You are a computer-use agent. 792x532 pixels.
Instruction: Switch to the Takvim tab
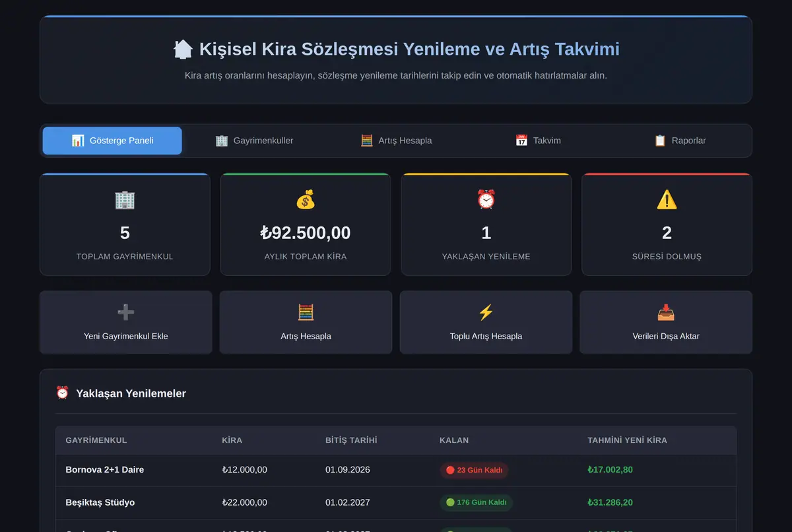[x=538, y=141]
